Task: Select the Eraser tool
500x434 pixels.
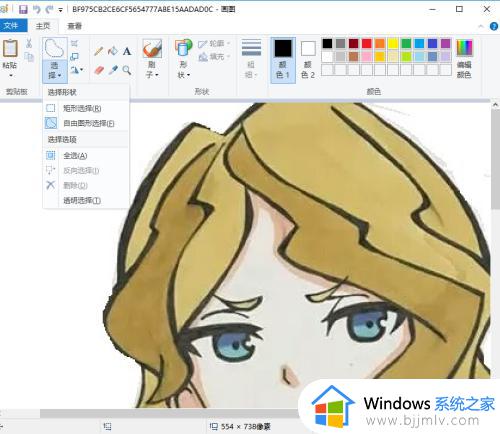Action: point(99,70)
